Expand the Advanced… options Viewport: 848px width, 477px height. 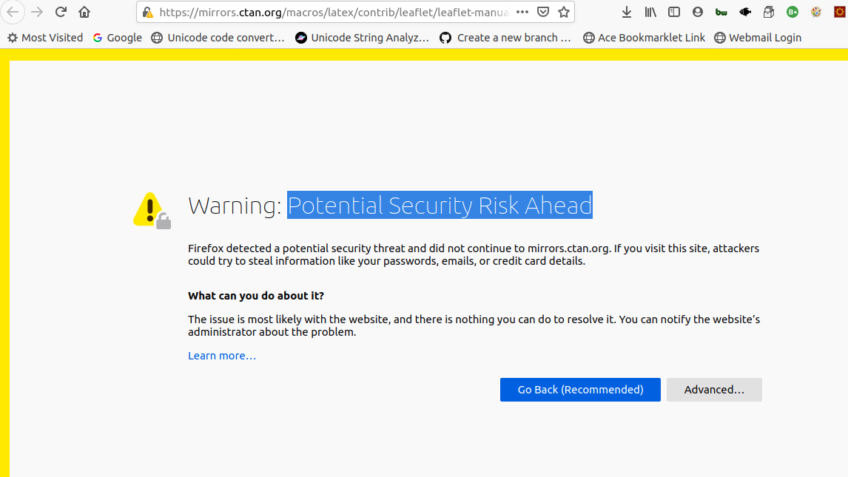[x=714, y=389]
